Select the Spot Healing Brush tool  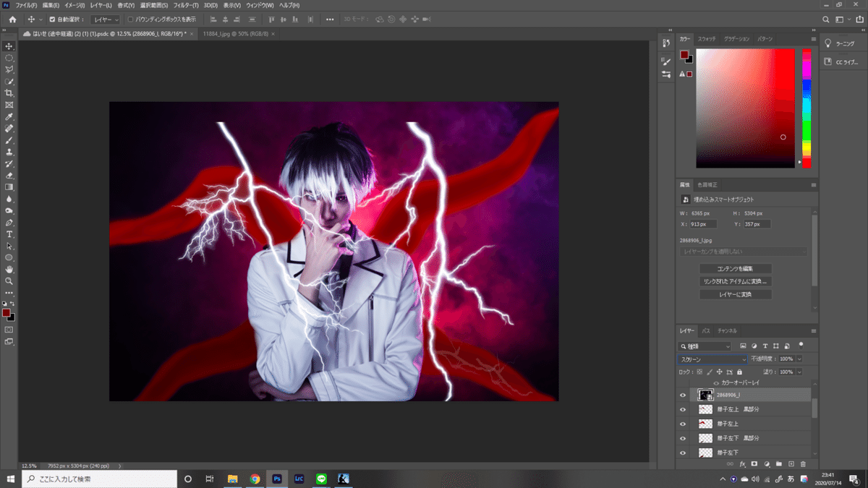9,129
